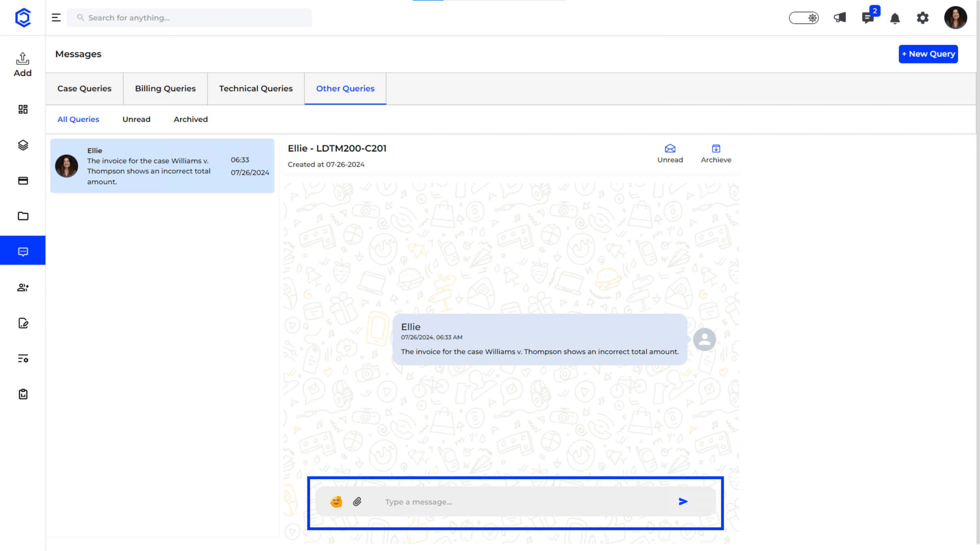Open Ellie's query in the list
This screenshot has width=980, height=551.
point(162,166)
